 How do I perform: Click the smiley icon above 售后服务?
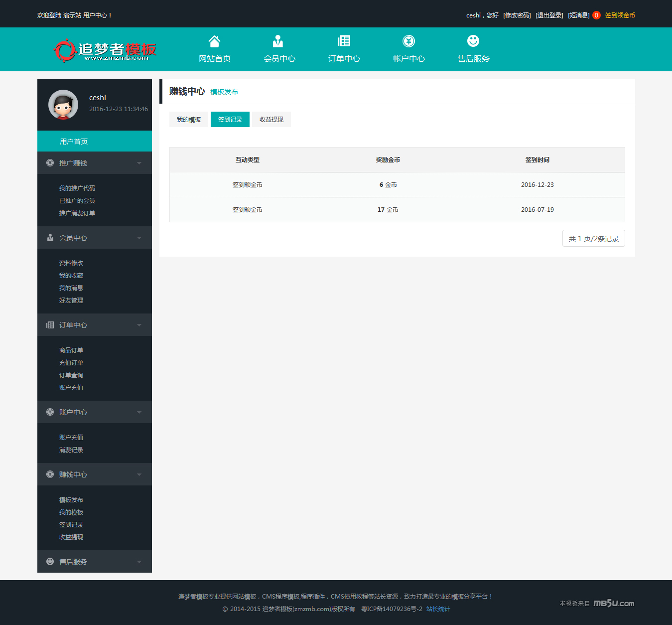473,41
